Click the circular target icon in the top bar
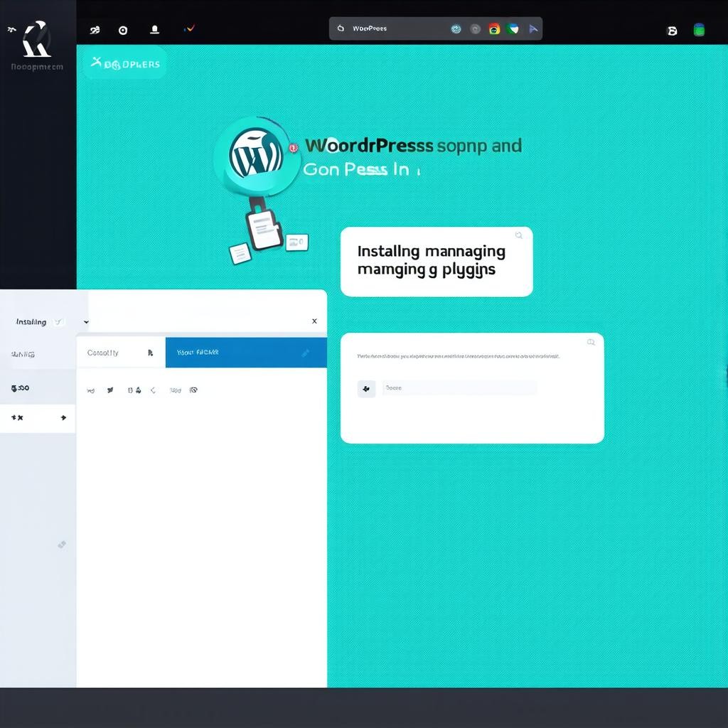This screenshot has height=728, width=728. pyautogui.click(x=123, y=30)
